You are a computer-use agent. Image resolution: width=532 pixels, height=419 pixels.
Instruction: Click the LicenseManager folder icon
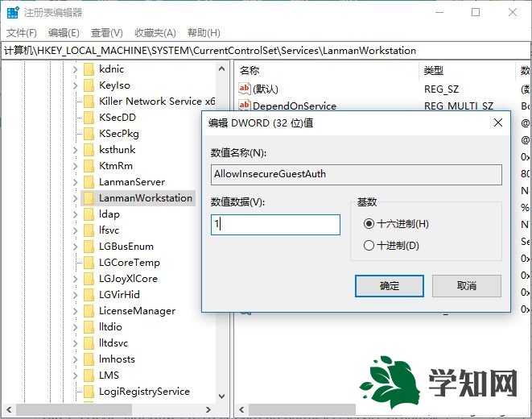pos(89,311)
